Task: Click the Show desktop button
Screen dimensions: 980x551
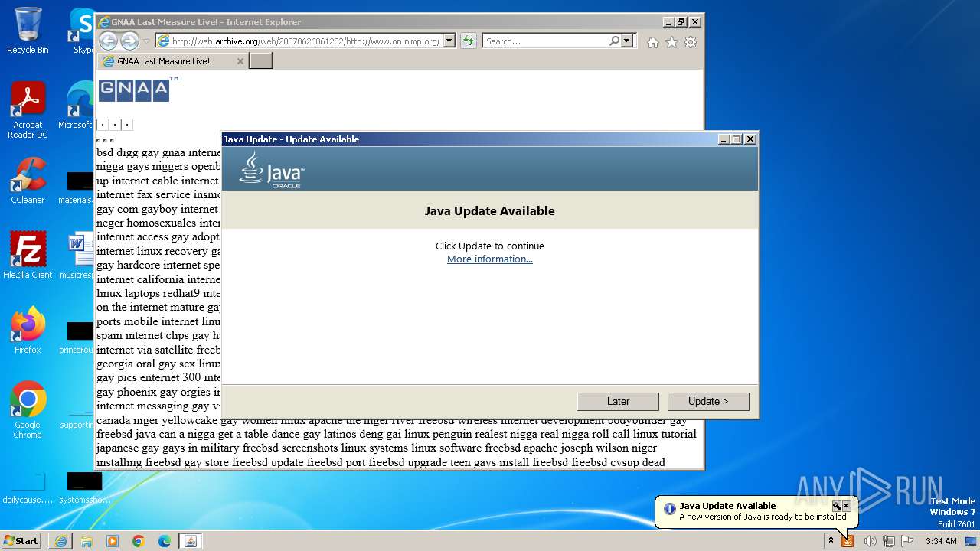Action: click(x=972, y=541)
